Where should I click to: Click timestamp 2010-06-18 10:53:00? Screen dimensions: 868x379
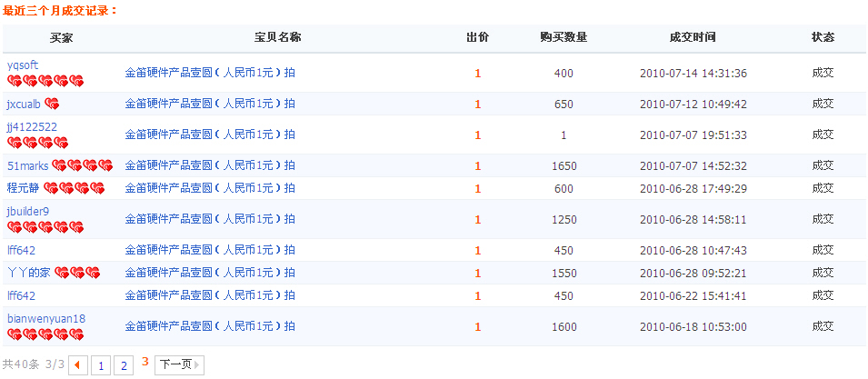click(693, 327)
